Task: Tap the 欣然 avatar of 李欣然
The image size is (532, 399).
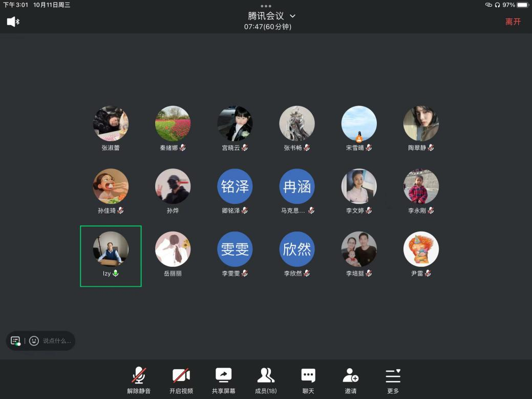Action: 297,249
